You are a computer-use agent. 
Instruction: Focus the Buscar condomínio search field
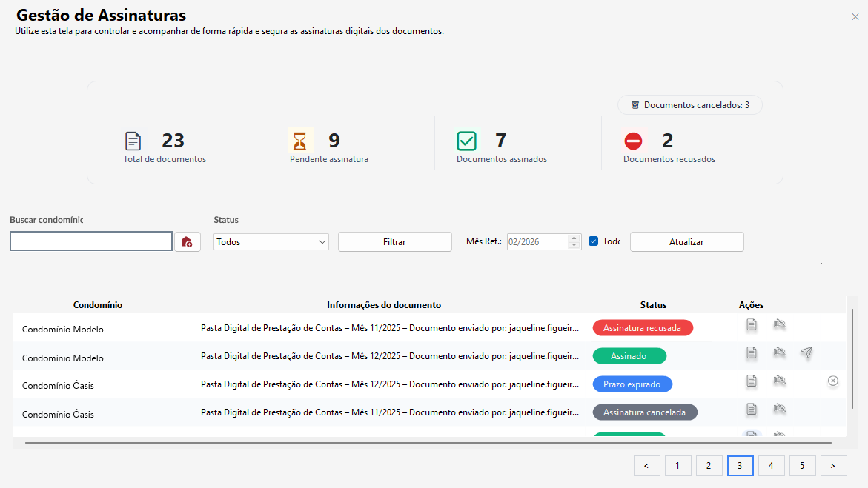pos(91,241)
